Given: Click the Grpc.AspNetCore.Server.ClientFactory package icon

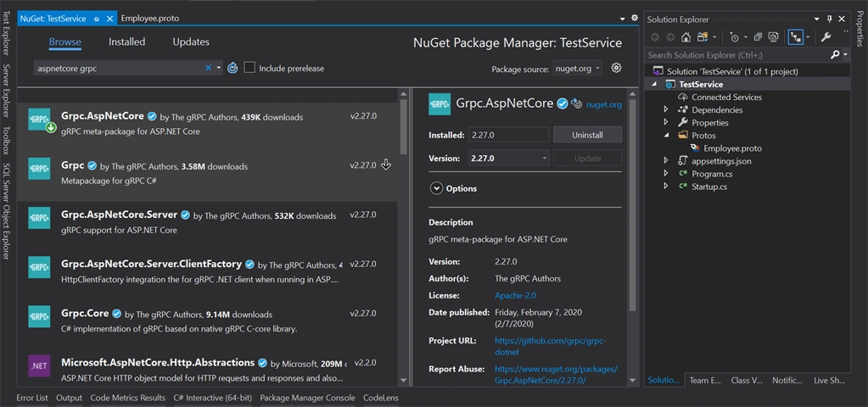Looking at the screenshot, I should [39, 267].
